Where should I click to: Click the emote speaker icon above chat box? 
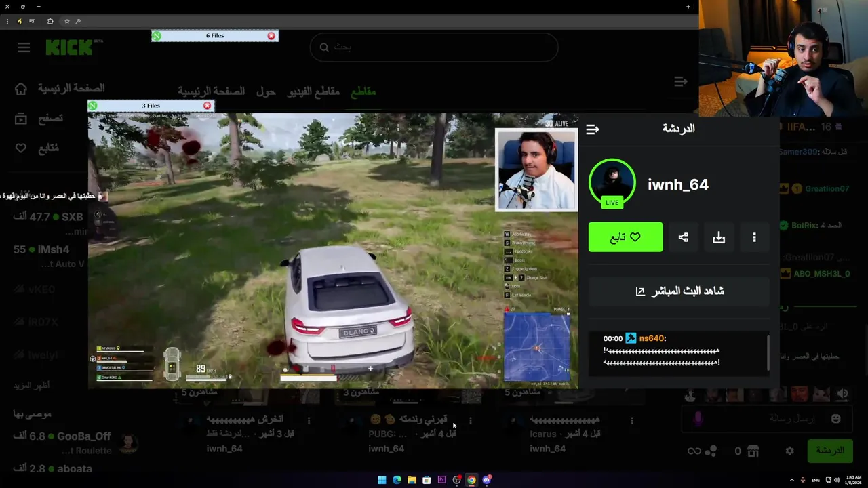843,393
